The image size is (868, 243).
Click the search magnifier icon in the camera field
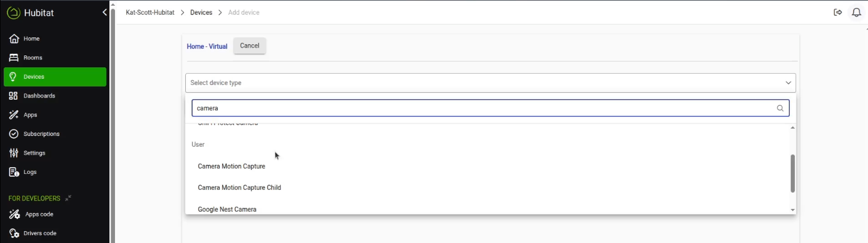[780, 108]
